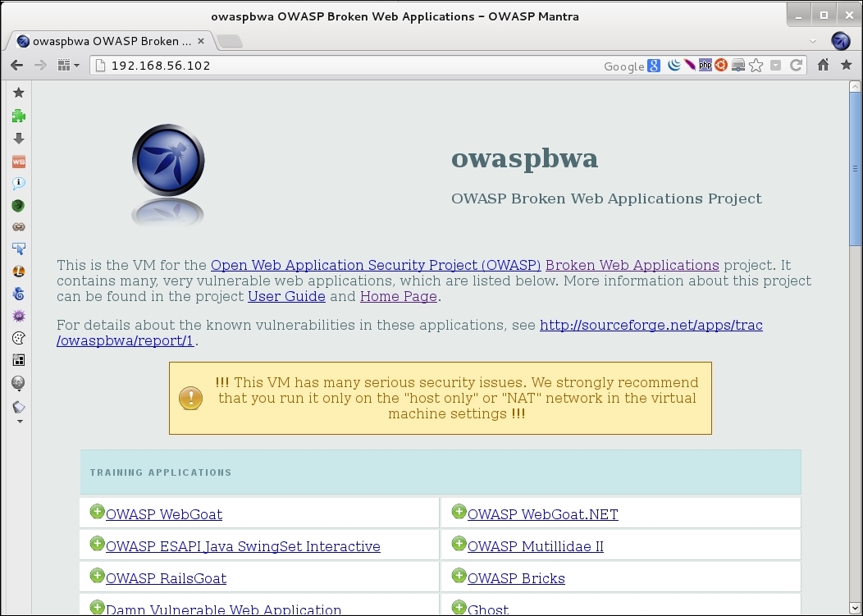Image resolution: width=863 pixels, height=616 pixels.
Task: Click the blue seahorse sidebar icon
Action: click(x=19, y=294)
